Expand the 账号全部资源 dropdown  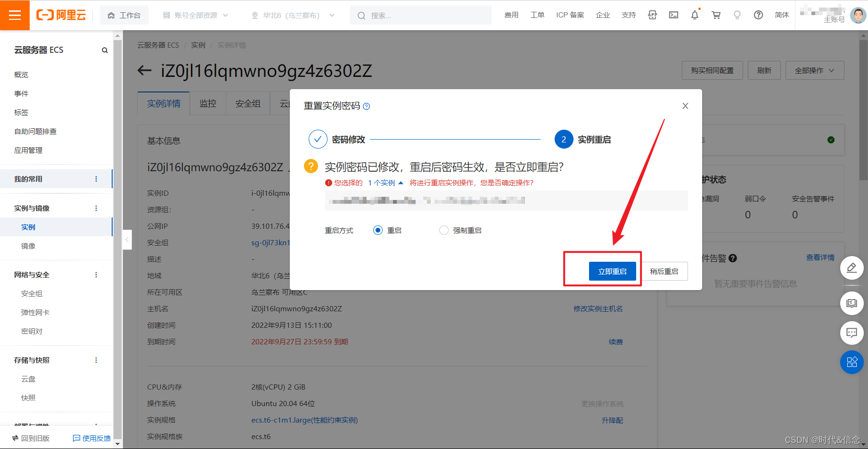tap(196, 15)
